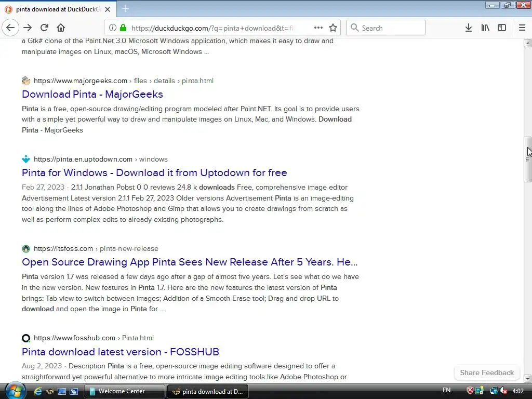532x399 pixels.
Task: Open Pinta for Windows Uptodown result
Action: pos(154,172)
